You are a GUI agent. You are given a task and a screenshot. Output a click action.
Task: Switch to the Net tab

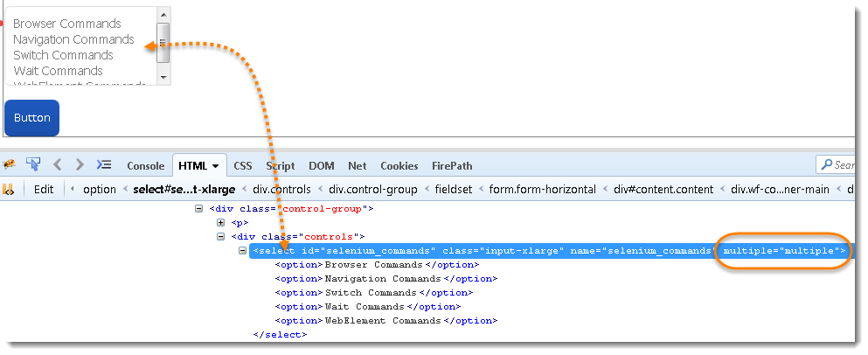coord(357,165)
